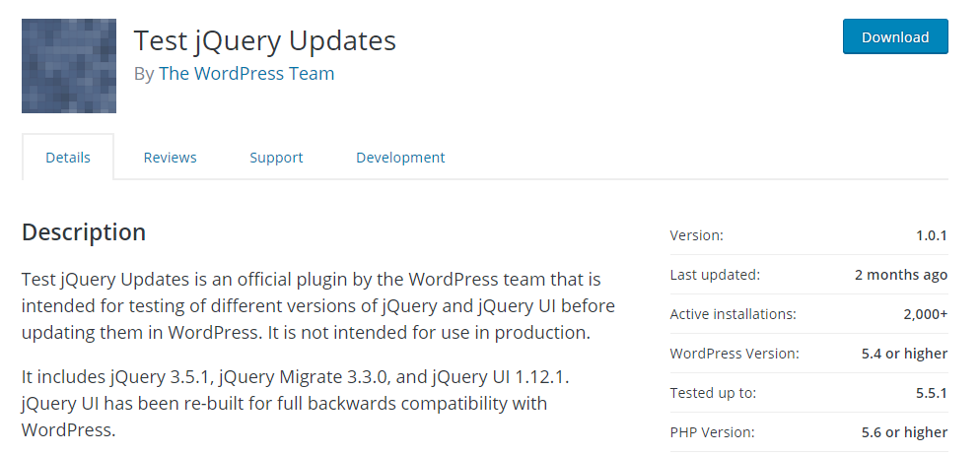
Task: Download the Test jQuery Updates plugin
Action: click(x=895, y=36)
